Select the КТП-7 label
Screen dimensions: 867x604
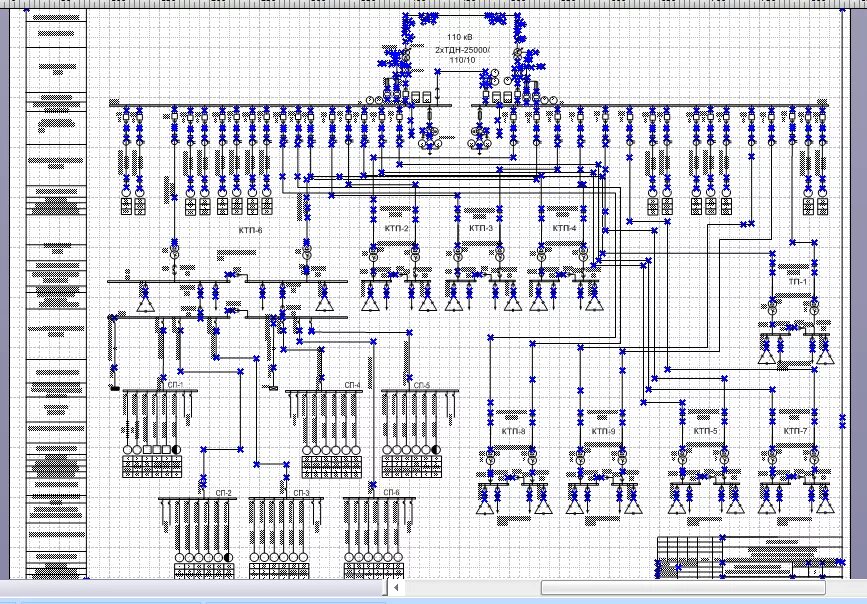[795, 431]
